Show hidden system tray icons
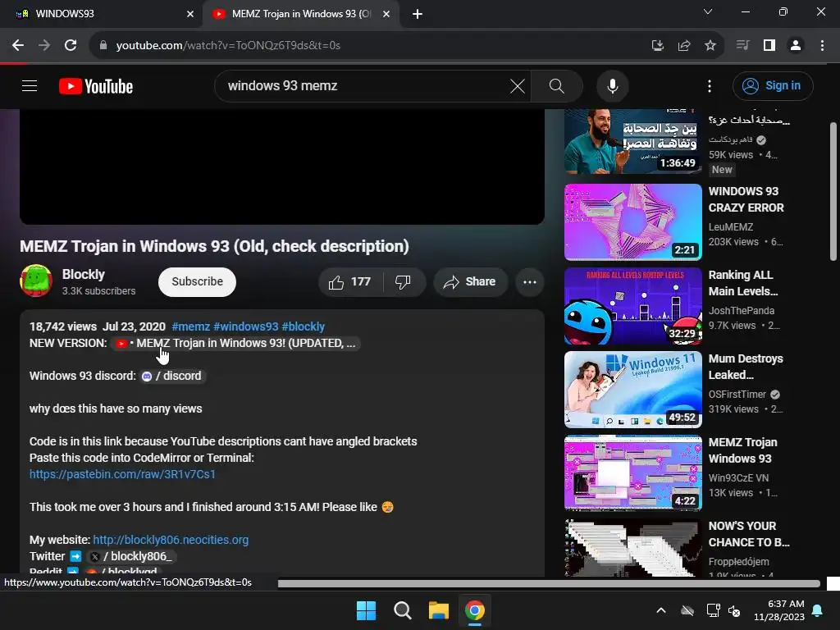Viewport: 840px width, 630px height. click(661, 610)
